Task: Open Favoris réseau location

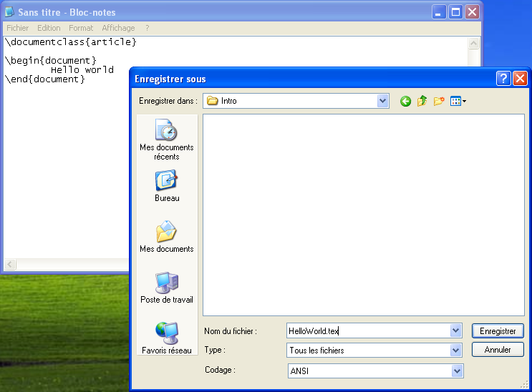Action: tap(167, 338)
